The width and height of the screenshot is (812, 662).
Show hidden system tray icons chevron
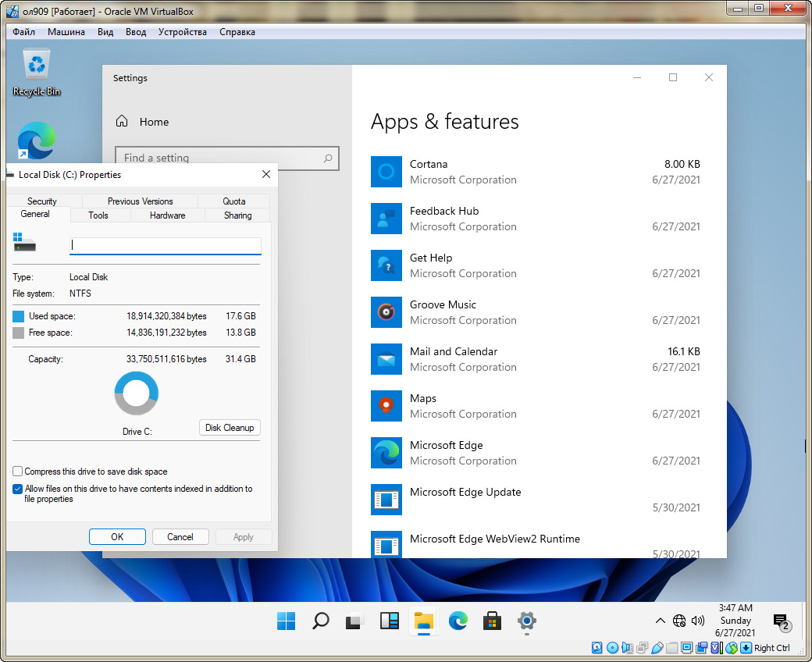pos(660,621)
